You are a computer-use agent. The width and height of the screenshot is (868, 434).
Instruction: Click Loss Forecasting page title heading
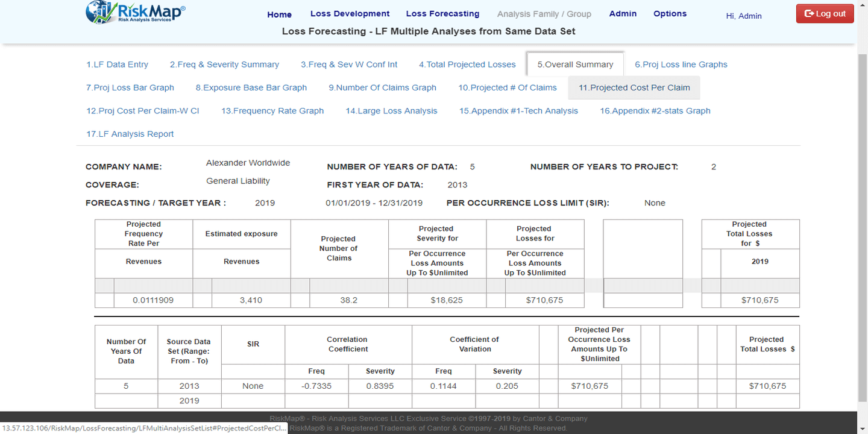(x=429, y=31)
